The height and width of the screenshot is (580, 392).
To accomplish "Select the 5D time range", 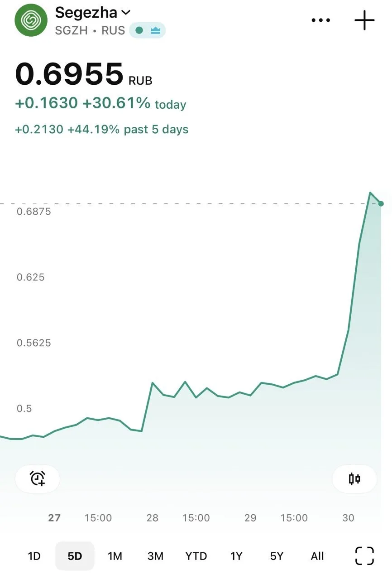I will [75, 556].
